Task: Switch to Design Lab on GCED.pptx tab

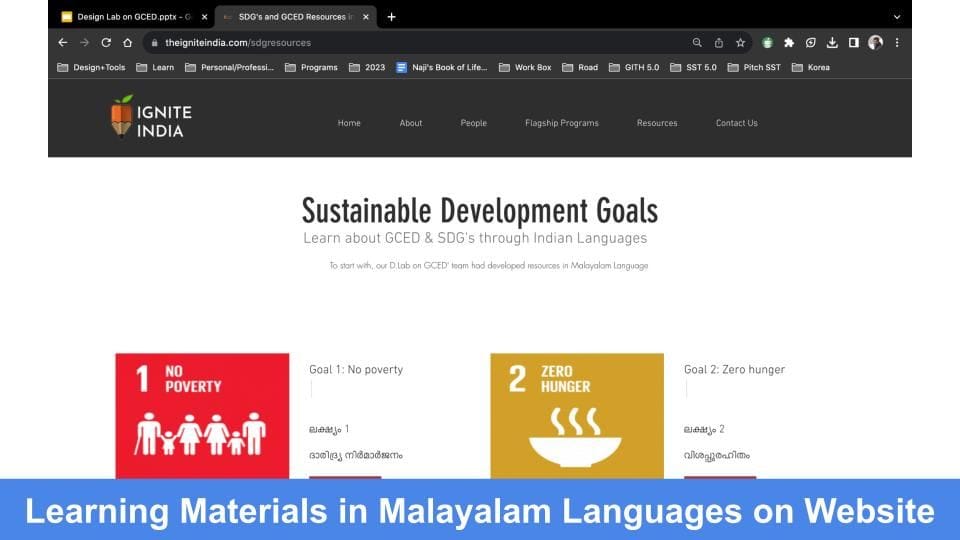Action: pos(131,17)
